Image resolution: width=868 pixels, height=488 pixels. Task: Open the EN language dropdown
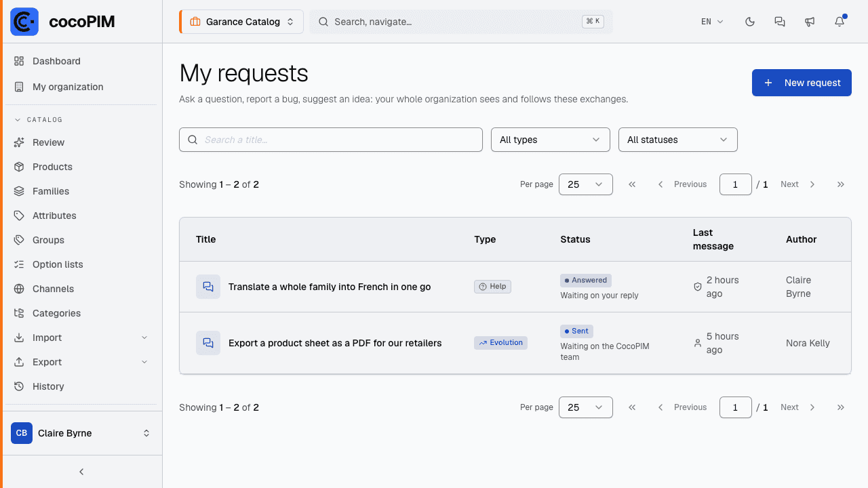pyautogui.click(x=713, y=22)
